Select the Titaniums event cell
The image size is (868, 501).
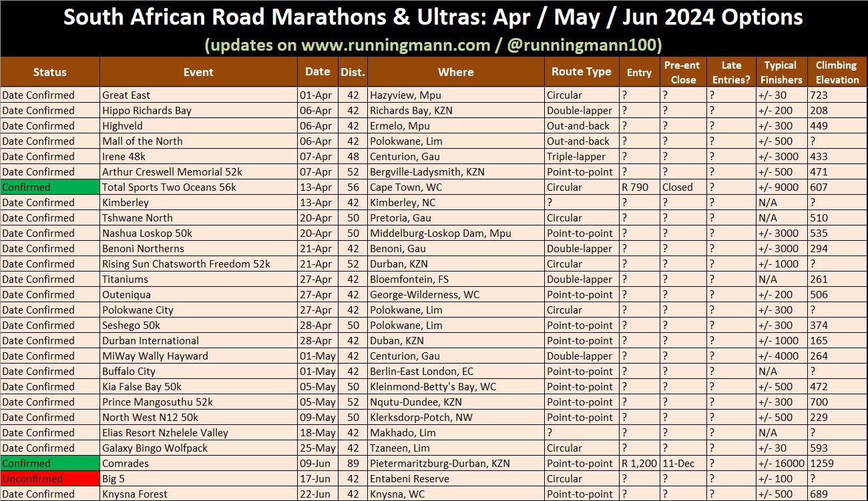click(x=198, y=280)
